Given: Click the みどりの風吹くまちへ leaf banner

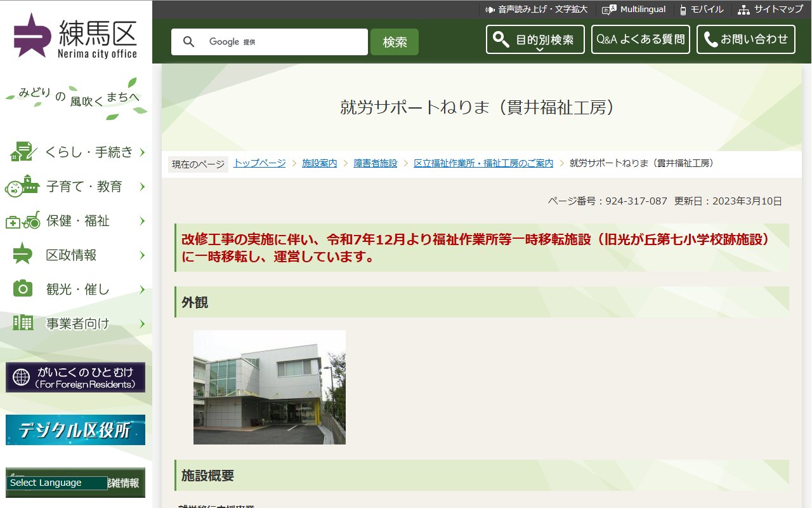Looking at the screenshot, I should tap(75, 98).
